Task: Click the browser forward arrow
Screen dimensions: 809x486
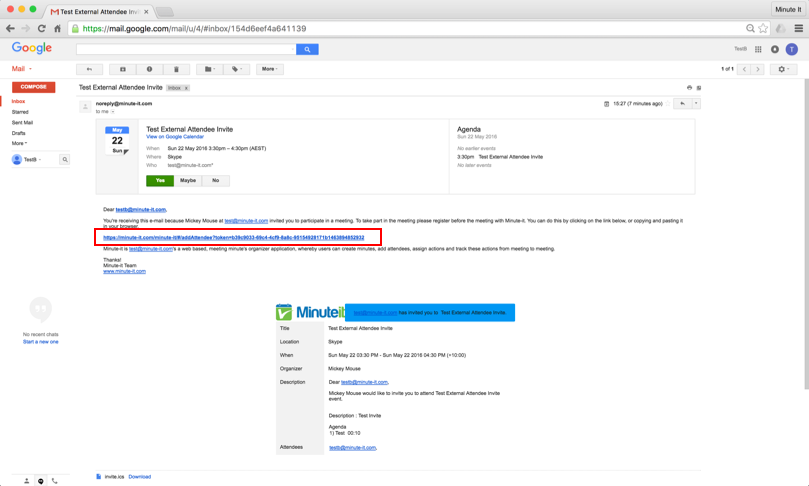Action: (26, 28)
